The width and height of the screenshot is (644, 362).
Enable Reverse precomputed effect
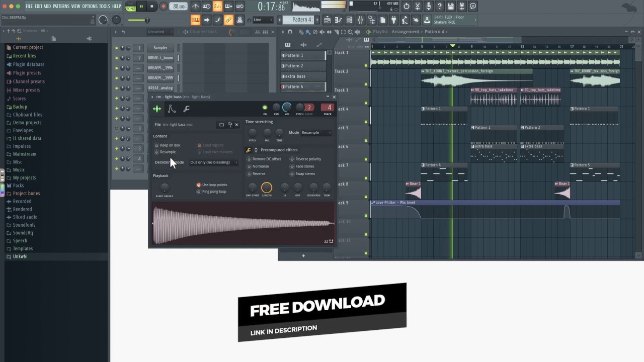pos(256,174)
